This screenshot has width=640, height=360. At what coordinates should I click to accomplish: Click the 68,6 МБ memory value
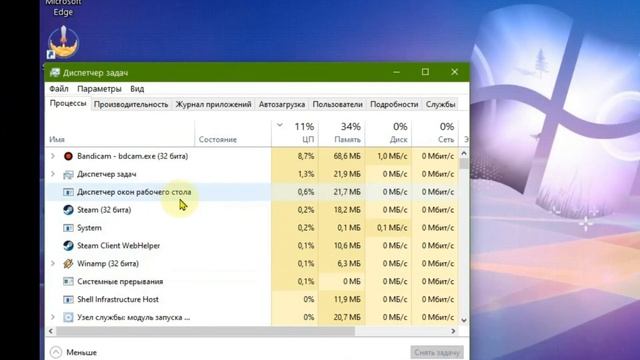(347, 156)
